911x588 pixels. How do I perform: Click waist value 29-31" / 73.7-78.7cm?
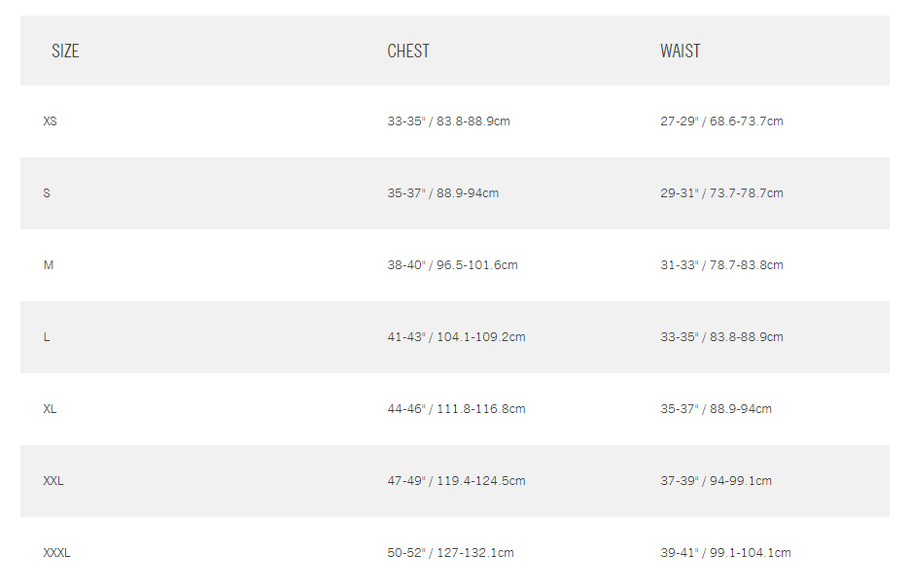click(x=721, y=193)
